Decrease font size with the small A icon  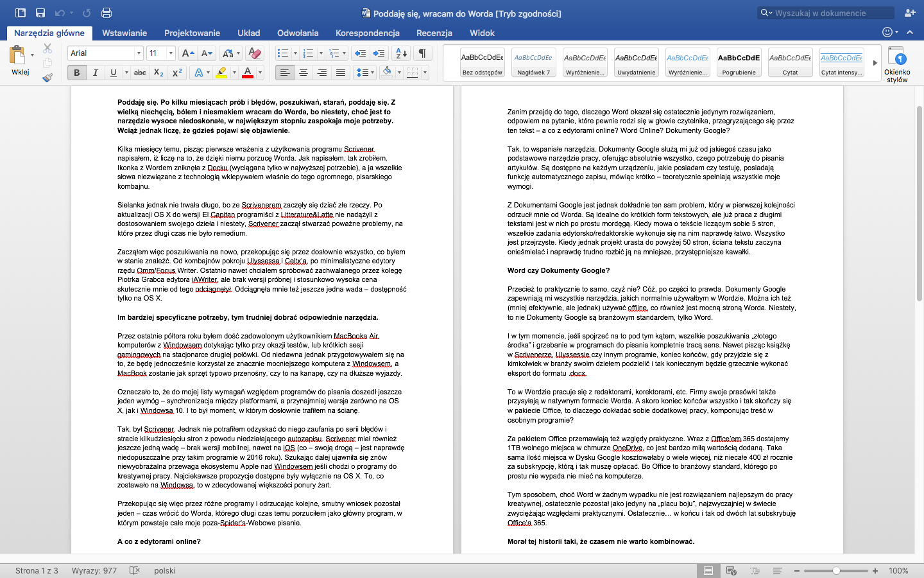tap(207, 53)
